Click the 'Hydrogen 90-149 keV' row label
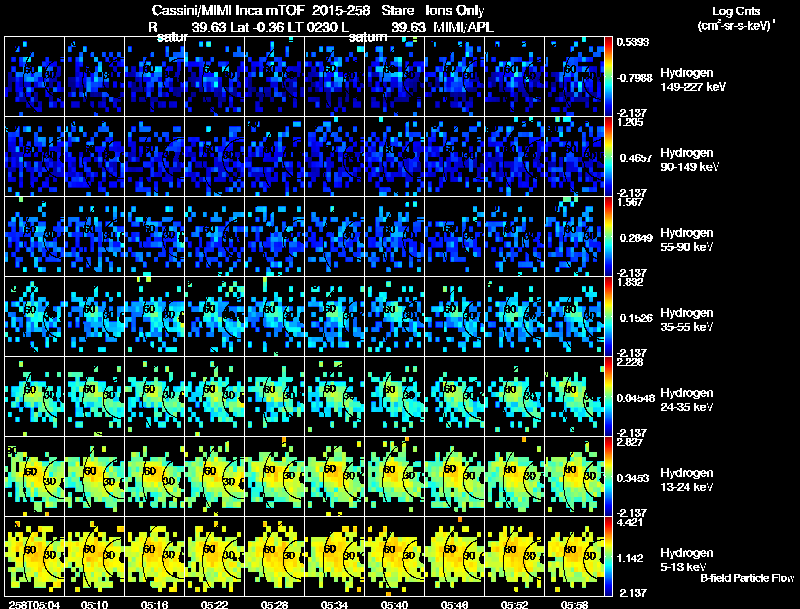Viewport: 800px width, 609px height. pyautogui.click(x=689, y=160)
